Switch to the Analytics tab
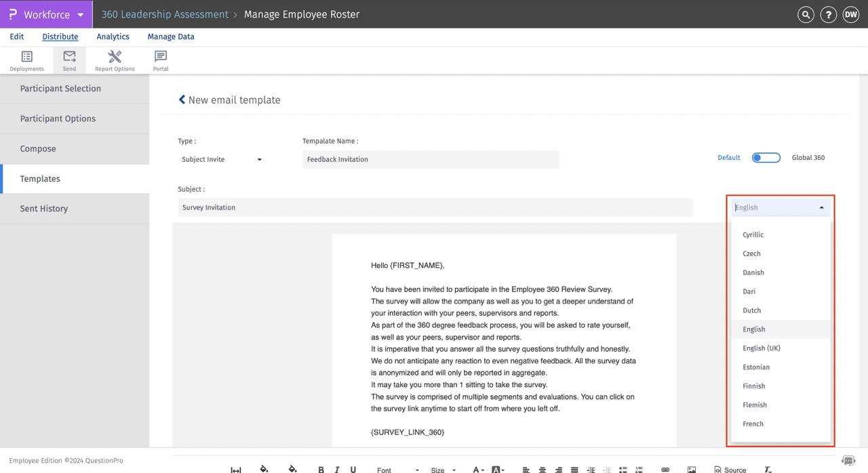This screenshot has width=868, height=473. pos(113,36)
